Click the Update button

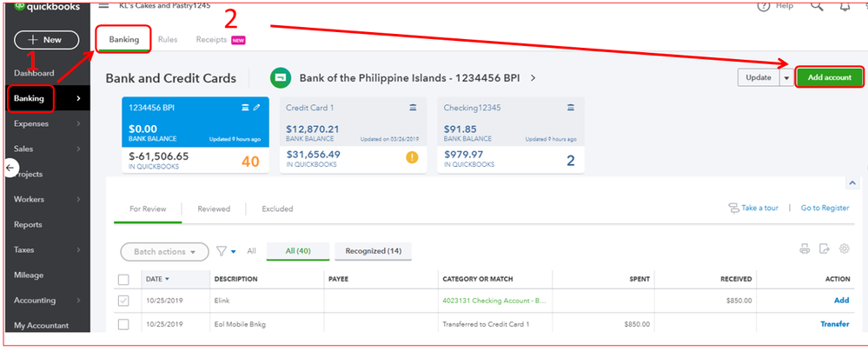[759, 77]
